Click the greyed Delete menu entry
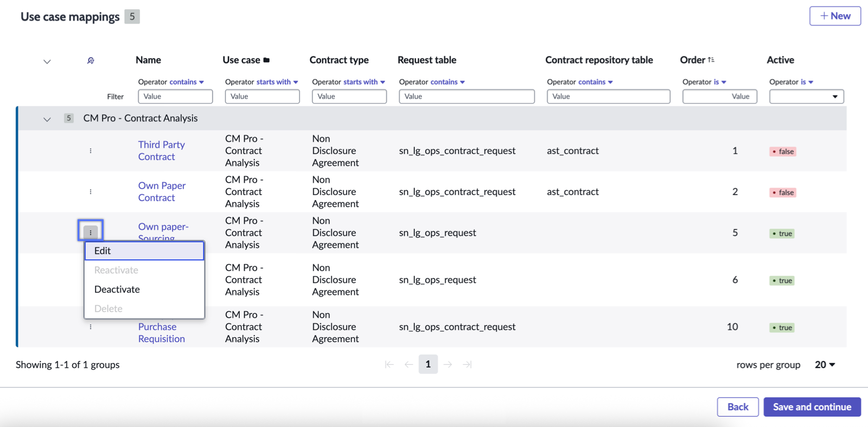Image resolution: width=868 pixels, height=427 pixels. [144, 308]
